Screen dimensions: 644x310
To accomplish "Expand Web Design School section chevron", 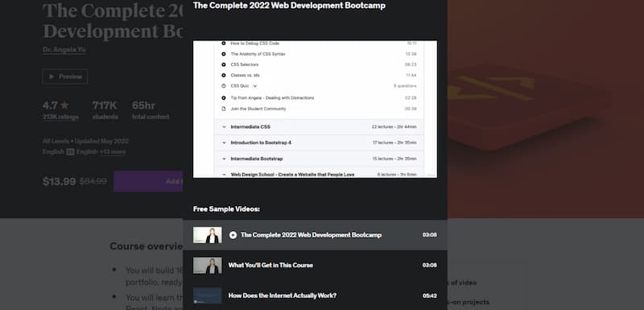I will (224, 175).
